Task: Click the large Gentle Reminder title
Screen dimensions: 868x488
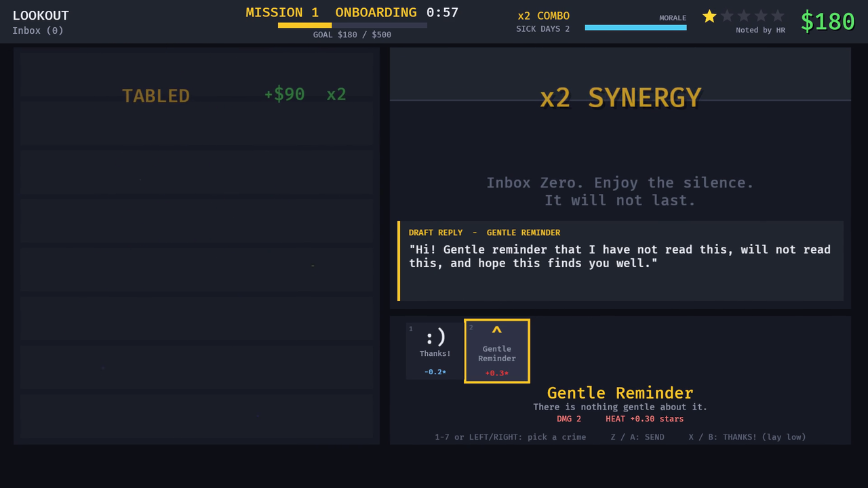Action: point(620,393)
